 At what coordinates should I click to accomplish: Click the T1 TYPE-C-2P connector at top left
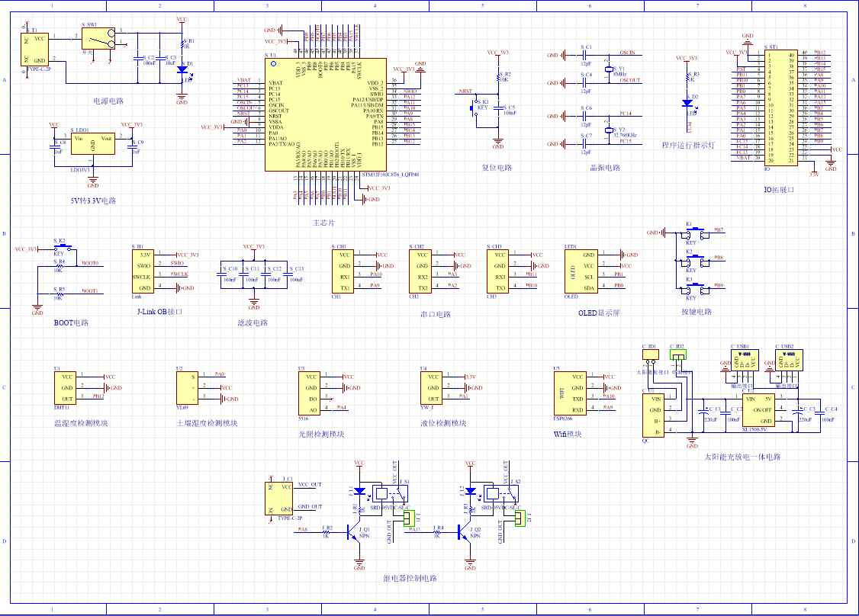[34, 50]
